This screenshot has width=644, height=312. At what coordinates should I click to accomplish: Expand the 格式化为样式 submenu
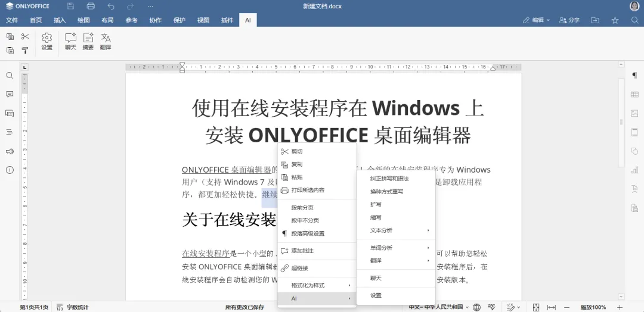(x=317, y=285)
